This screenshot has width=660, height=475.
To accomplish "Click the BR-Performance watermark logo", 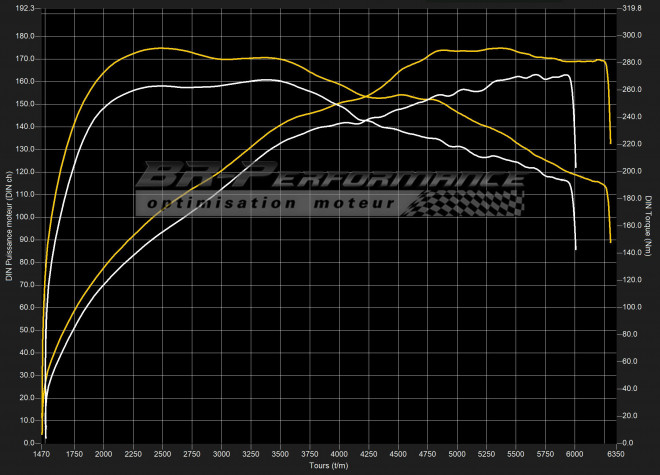I will tap(330, 180).
